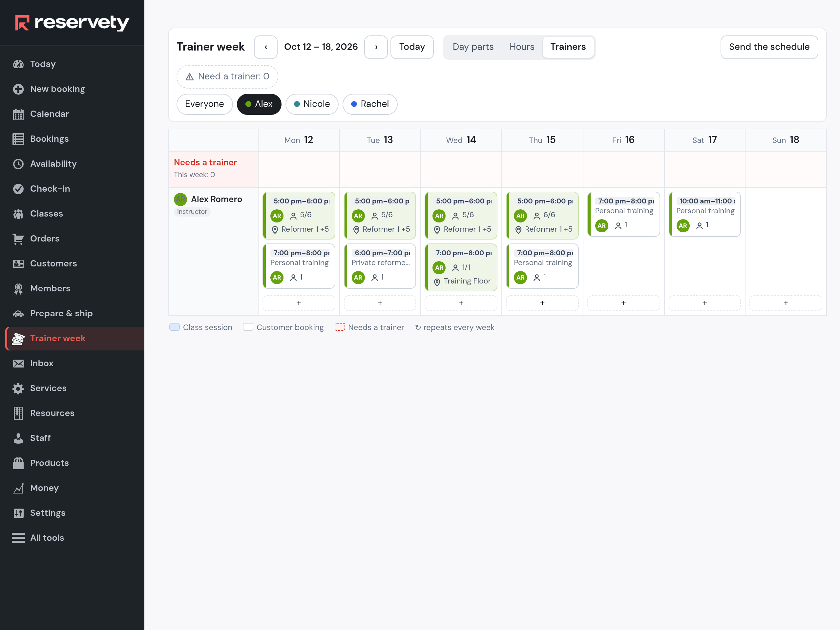Viewport: 840px width, 630px height.
Task: Open the Services gear icon
Action: click(18, 388)
